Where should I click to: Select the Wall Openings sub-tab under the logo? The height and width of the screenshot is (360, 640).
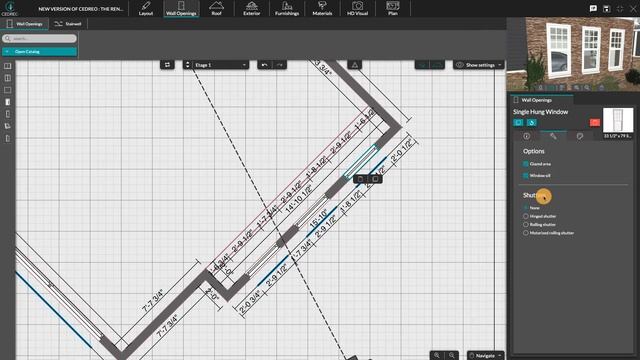pyautogui.click(x=25, y=24)
